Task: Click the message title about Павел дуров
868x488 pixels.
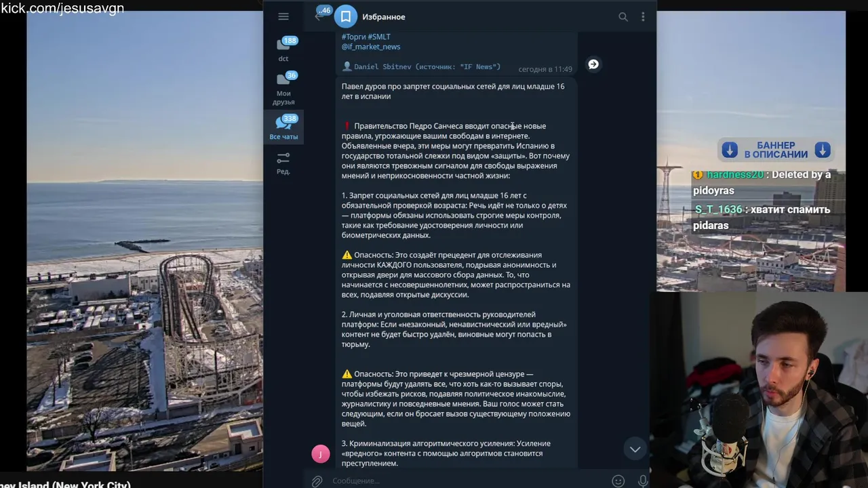Action: 453,91
